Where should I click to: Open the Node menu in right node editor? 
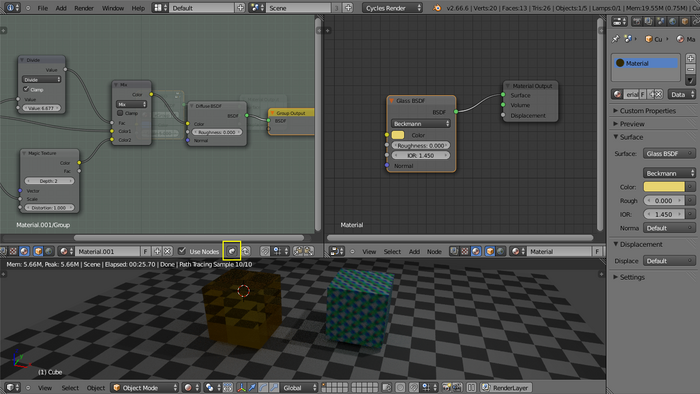click(x=434, y=252)
